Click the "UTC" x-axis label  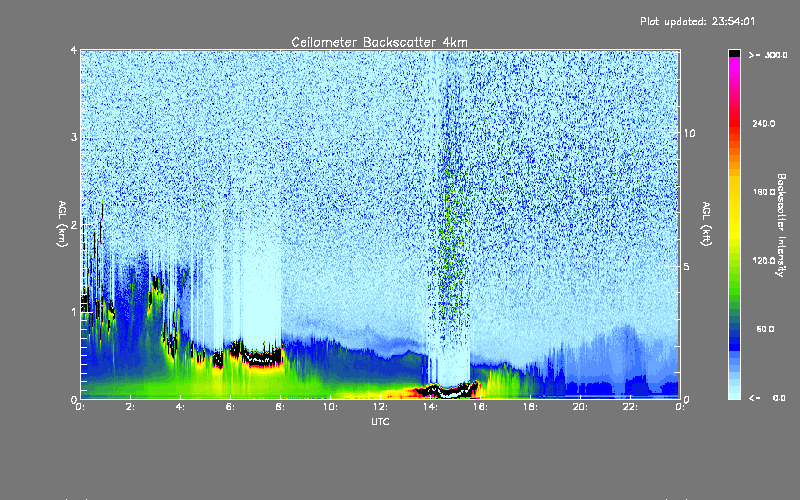[x=380, y=421]
